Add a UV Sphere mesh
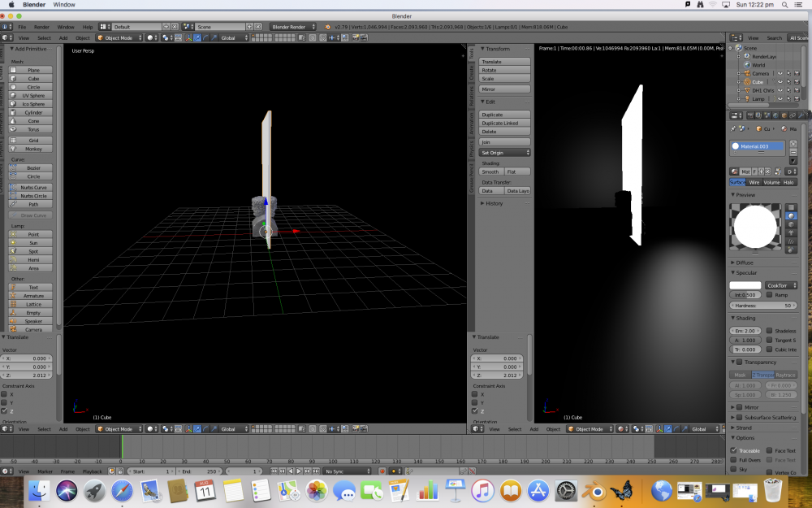 coord(33,96)
